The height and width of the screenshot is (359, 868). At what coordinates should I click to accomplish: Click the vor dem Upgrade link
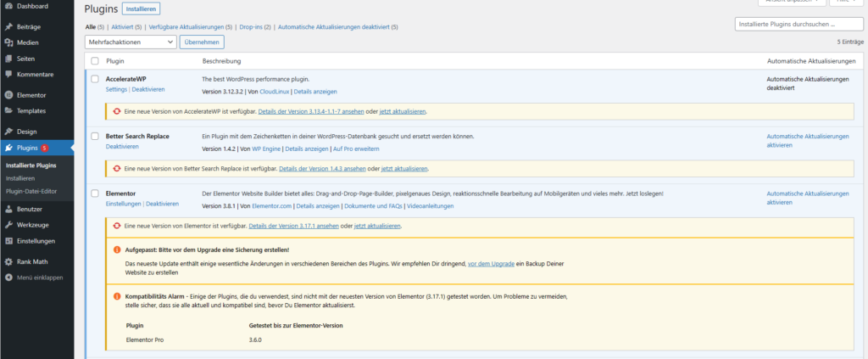point(492,264)
